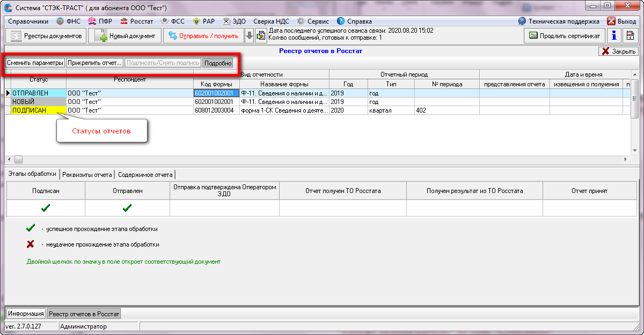Open the Справка help menu
The width and height of the screenshot is (644, 335).
(354, 21)
